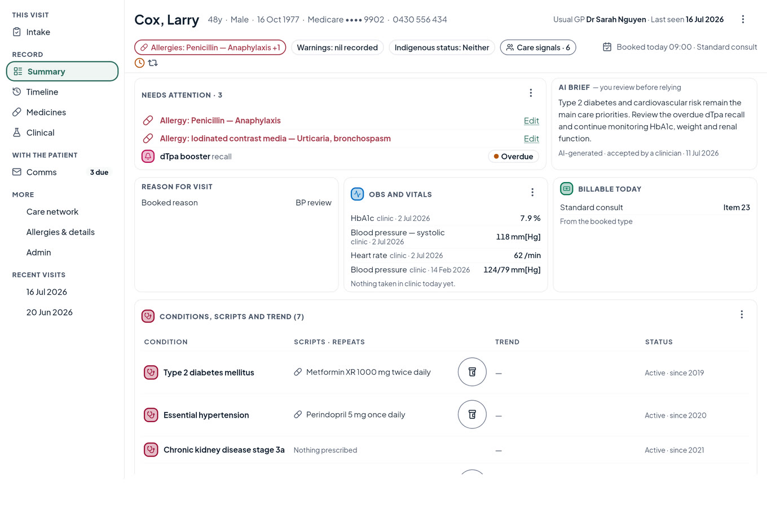Click the Metformin XR pill icon
The height and width of the screenshot is (532, 767).
point(298,372)
